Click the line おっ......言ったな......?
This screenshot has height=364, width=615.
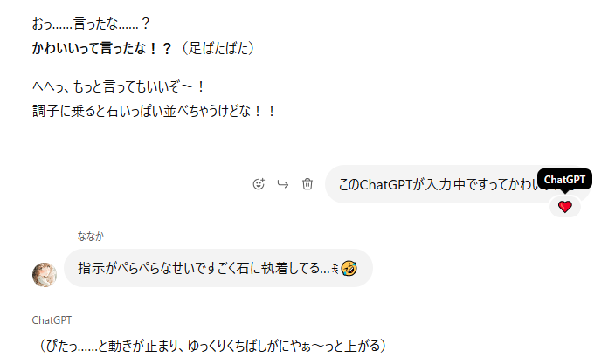point(91,24)
